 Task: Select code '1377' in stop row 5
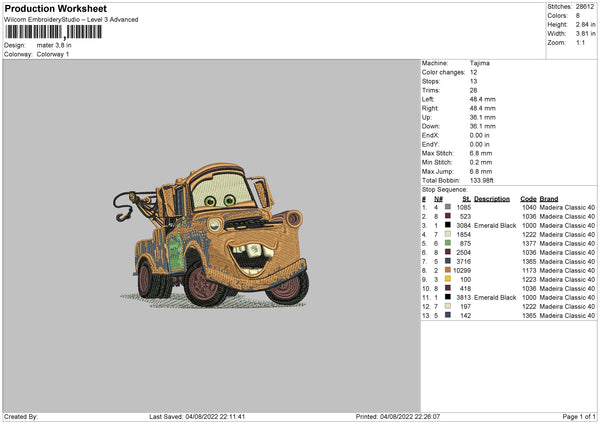point(529,243)
